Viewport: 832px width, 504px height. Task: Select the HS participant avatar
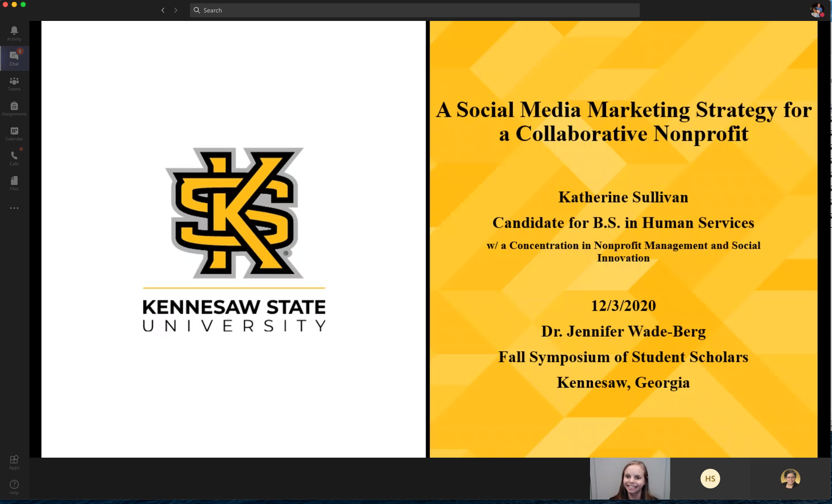710,479
